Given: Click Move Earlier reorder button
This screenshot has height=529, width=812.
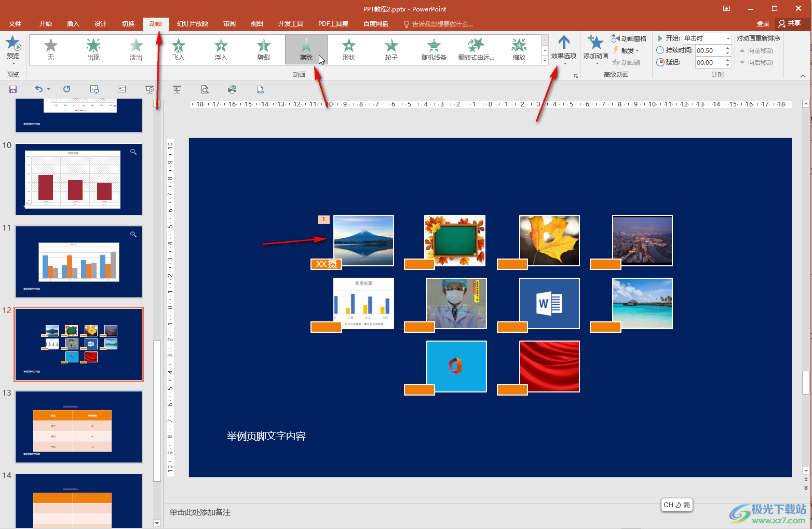Looking at the screenshot, I should pyautogui.click(x=756, y=50).
